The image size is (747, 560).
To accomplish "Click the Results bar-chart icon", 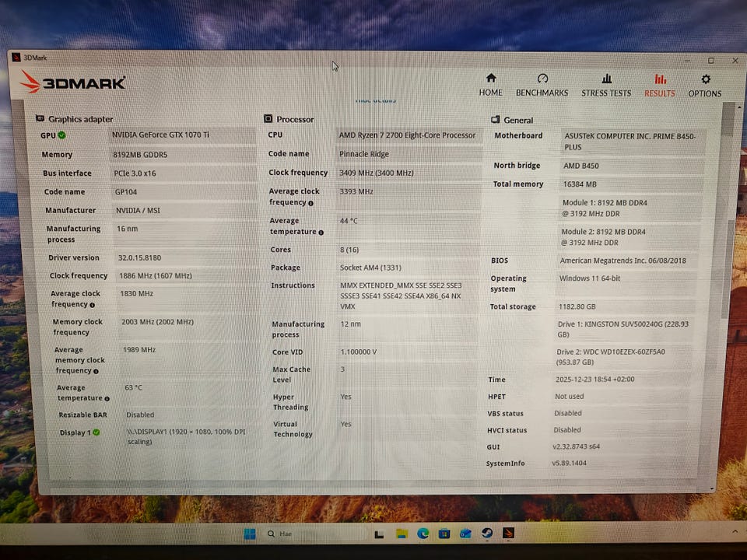I will click(x=661, y=79).
